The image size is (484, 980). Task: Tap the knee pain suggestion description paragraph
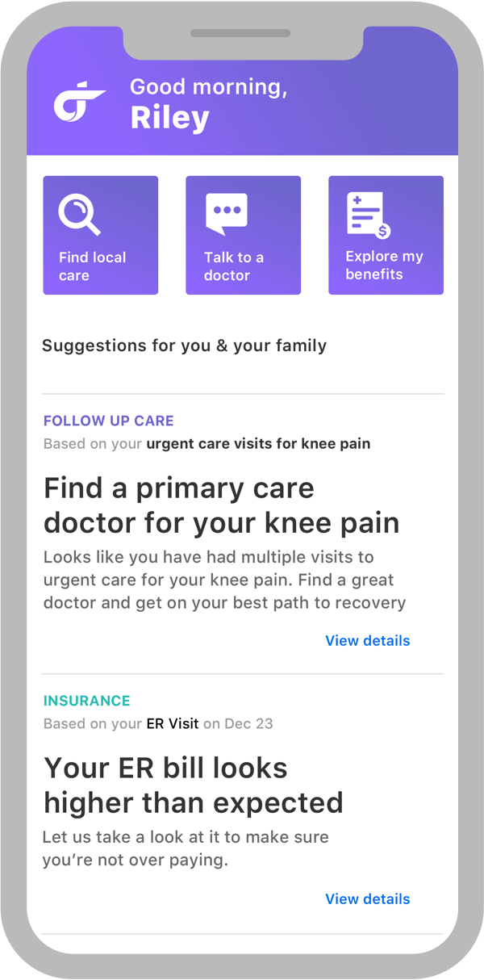click(x=224, y=580)
